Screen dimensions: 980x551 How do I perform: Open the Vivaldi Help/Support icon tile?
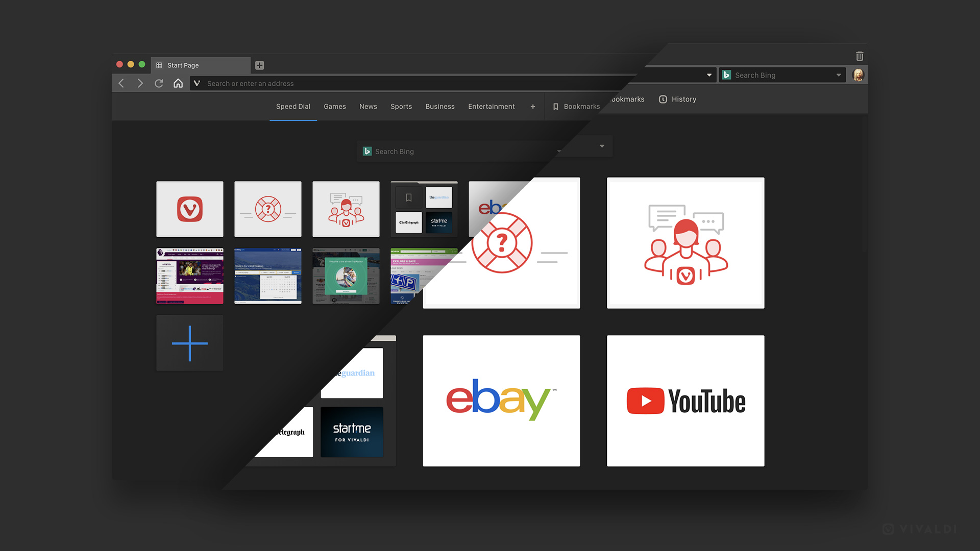point(267,209)
